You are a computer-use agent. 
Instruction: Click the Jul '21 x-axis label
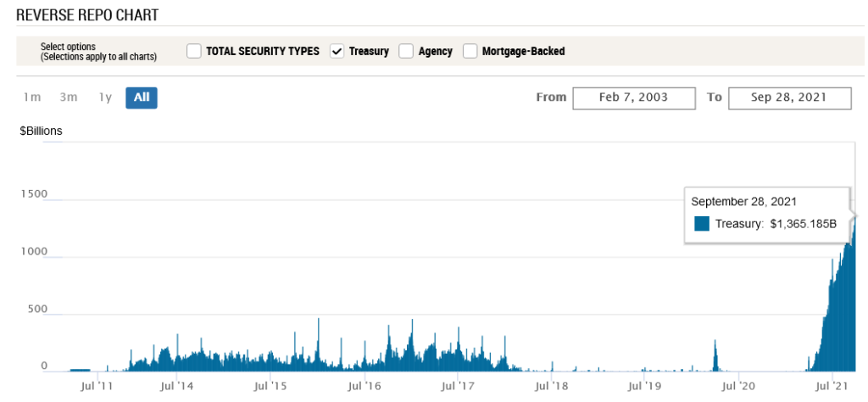(832, 386)
